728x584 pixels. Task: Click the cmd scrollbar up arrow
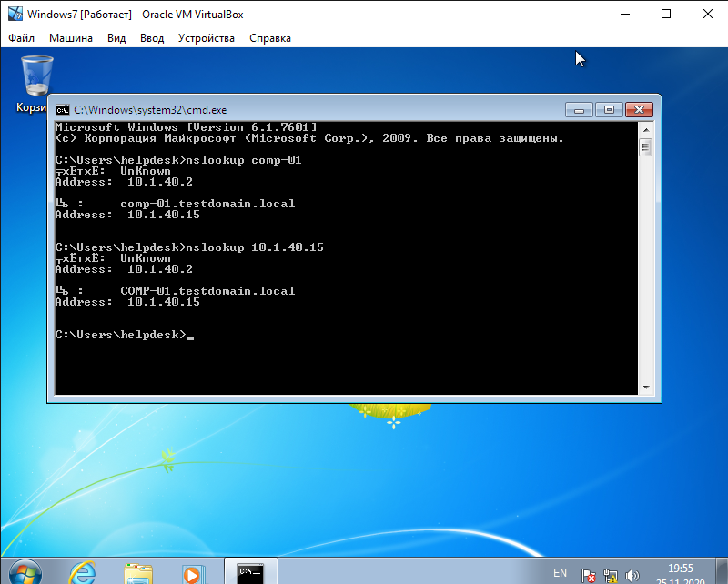(x=646, y=128)
